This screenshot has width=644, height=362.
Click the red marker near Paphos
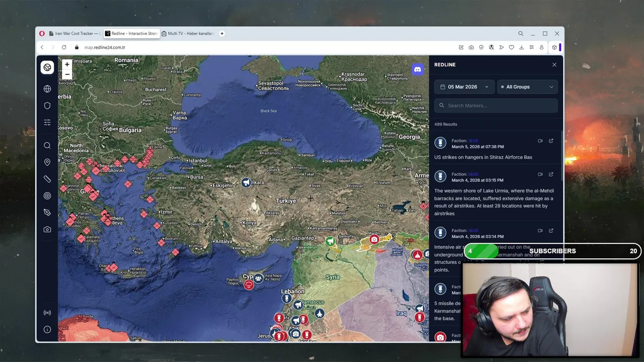249,285
